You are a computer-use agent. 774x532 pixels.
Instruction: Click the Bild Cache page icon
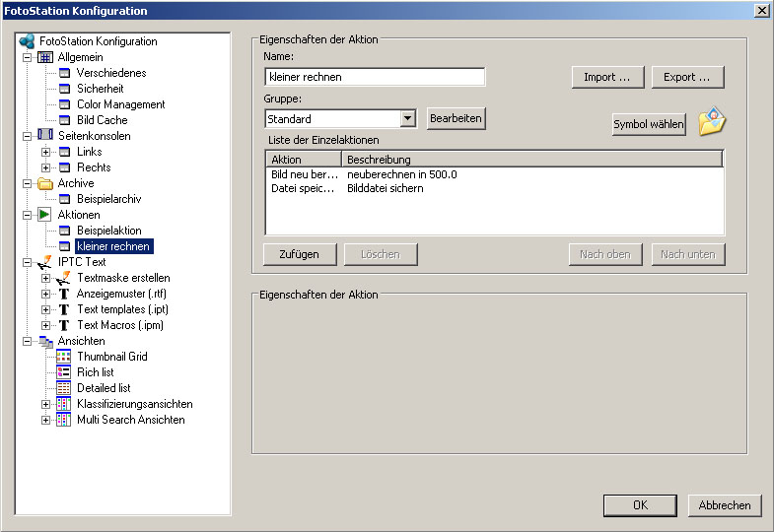(64, 120)
